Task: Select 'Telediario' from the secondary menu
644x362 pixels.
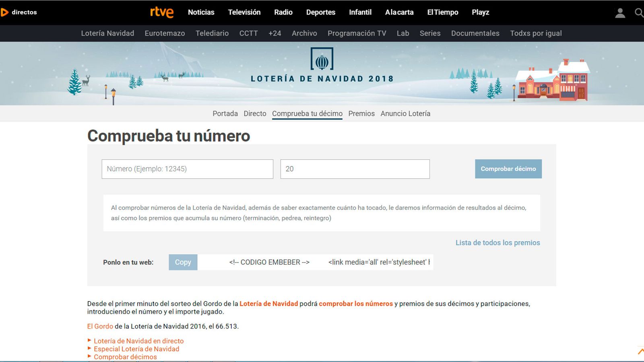Action: pos(212,33)
